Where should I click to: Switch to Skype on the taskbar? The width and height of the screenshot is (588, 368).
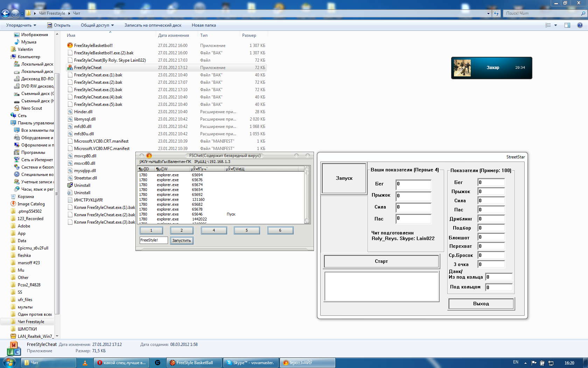pyautogui.click(x=251, y=363)
